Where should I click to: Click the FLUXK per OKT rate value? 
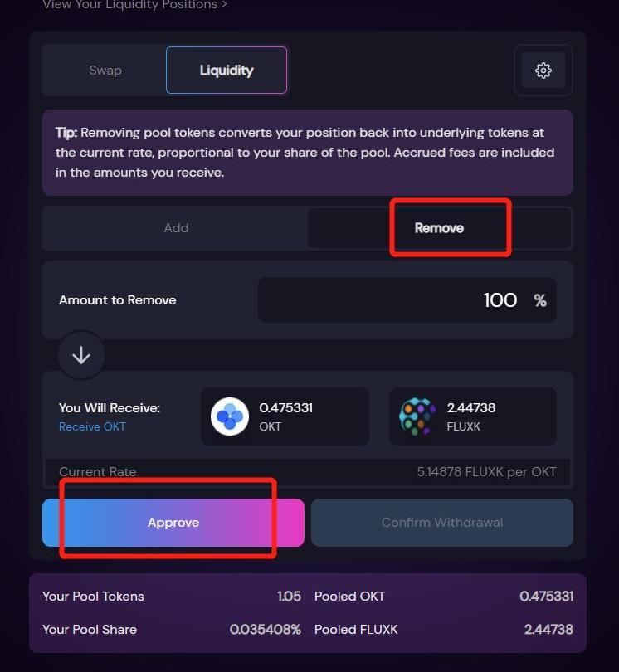[486, 472]
